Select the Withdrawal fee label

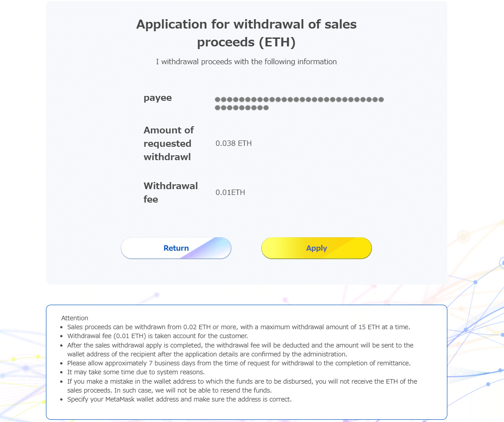pos(170,192)
